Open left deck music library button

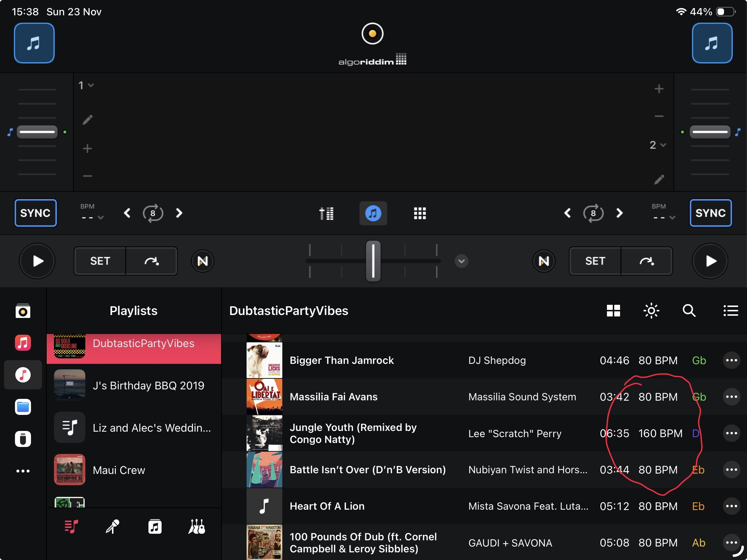click(34, 43)
